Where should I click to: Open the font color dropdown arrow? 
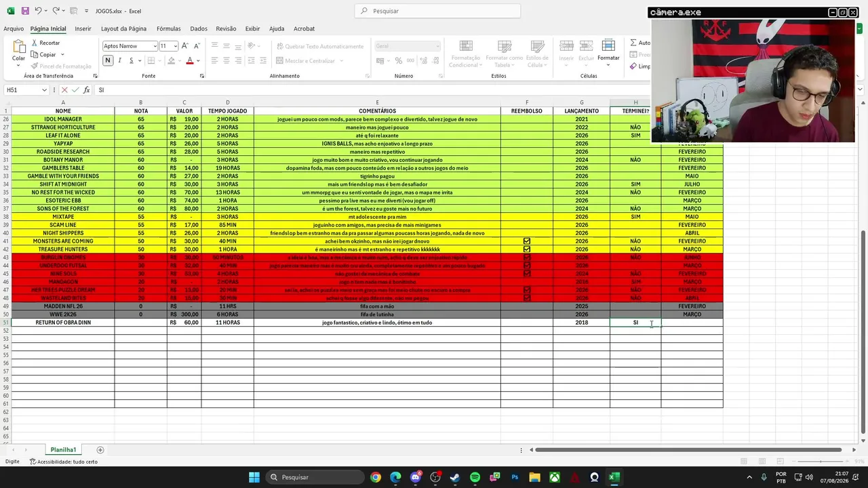tap(199, 60)
